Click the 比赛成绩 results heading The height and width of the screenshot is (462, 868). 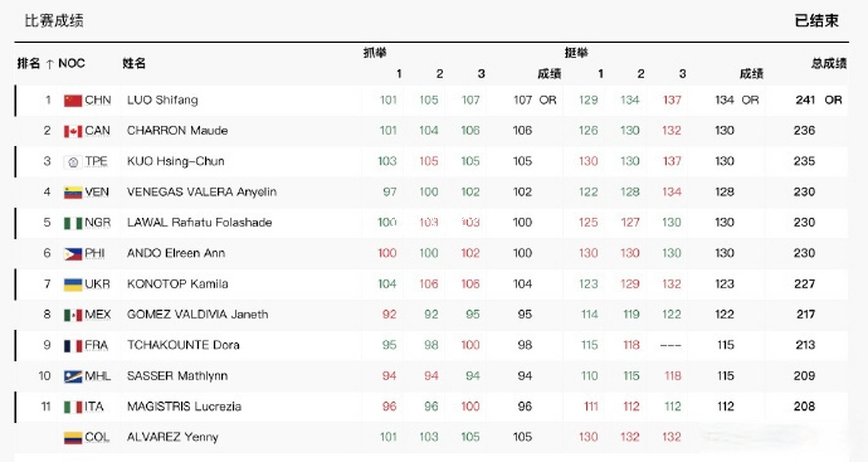coord(54,21)
